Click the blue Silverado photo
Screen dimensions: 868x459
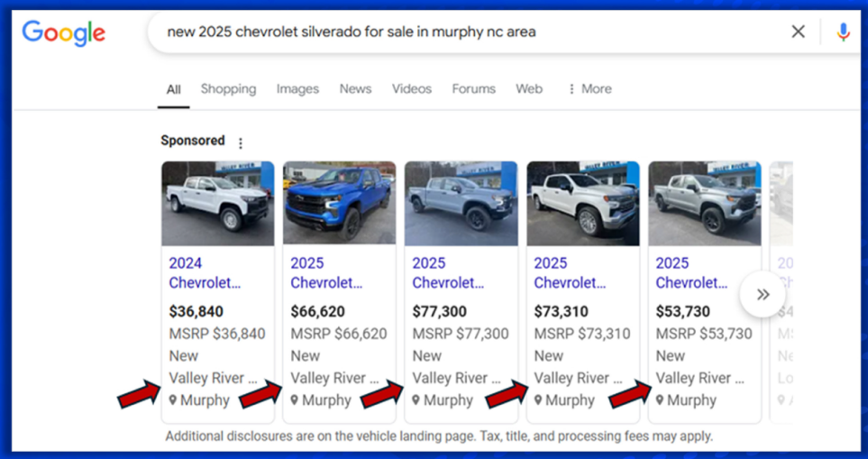tap(339, 203)
